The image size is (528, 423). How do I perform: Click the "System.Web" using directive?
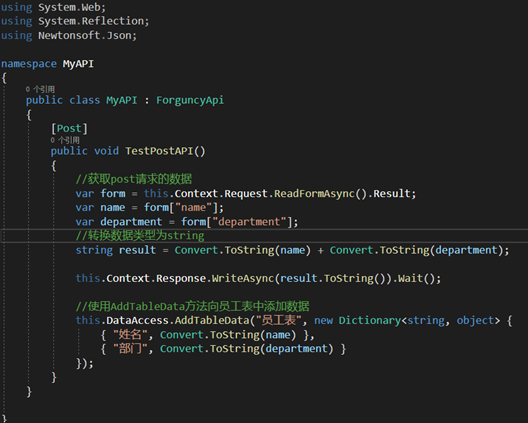[70, 7]
